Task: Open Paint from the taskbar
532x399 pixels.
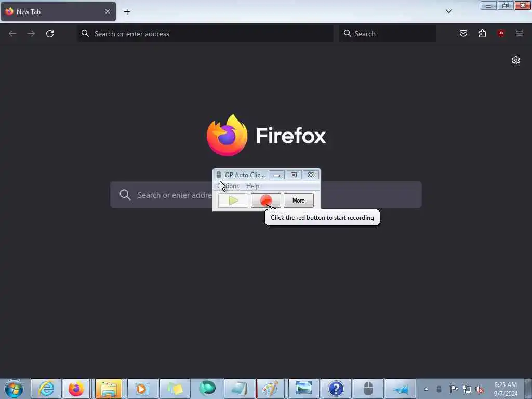Action: click(x=270, y=389)
